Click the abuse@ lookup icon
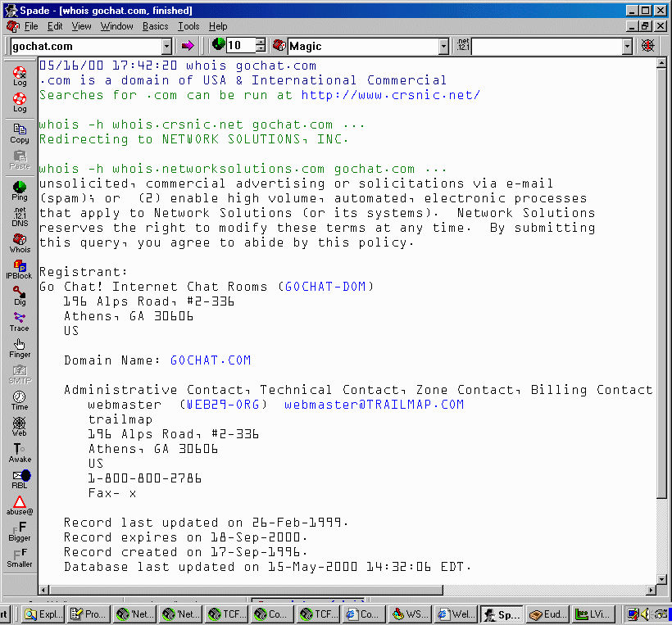 [x=20, y=505]
